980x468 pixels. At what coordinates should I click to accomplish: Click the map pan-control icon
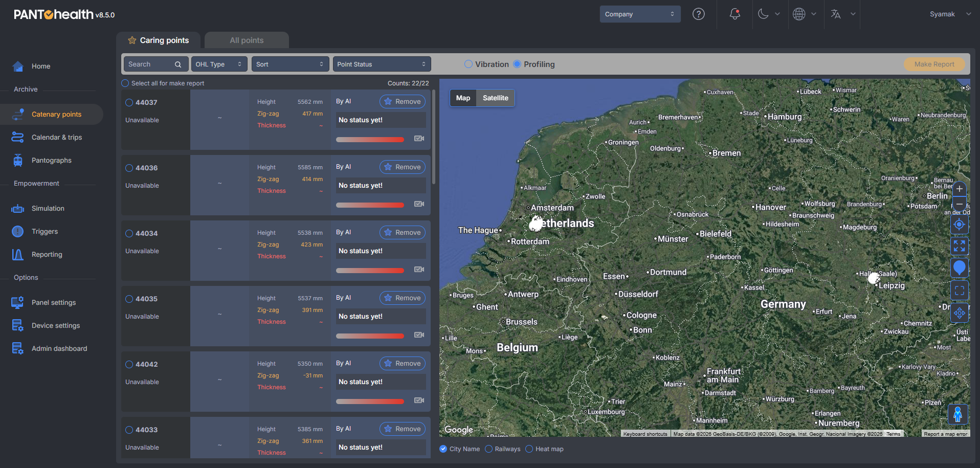pos(960,313)
